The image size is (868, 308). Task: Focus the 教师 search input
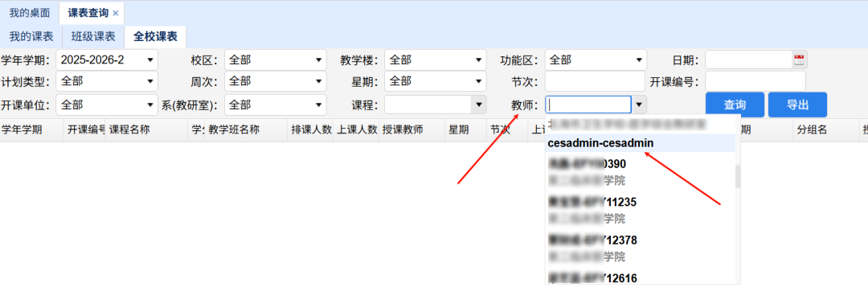(588, 105)
